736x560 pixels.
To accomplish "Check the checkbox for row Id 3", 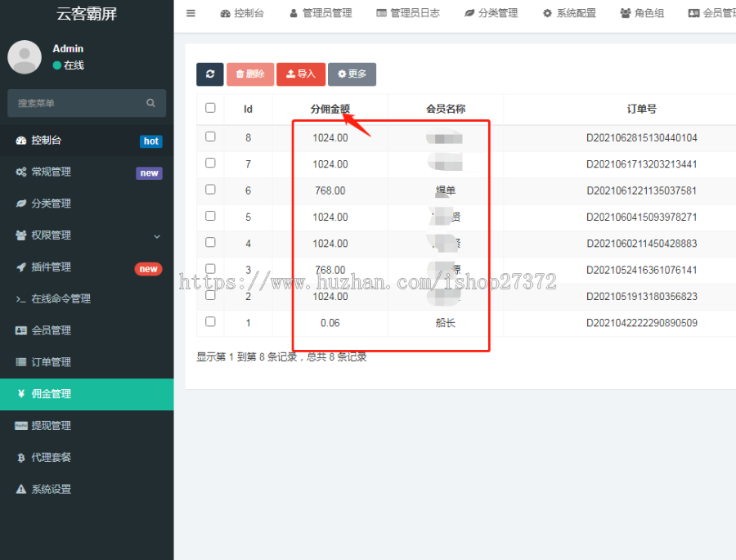I will 210,268.
